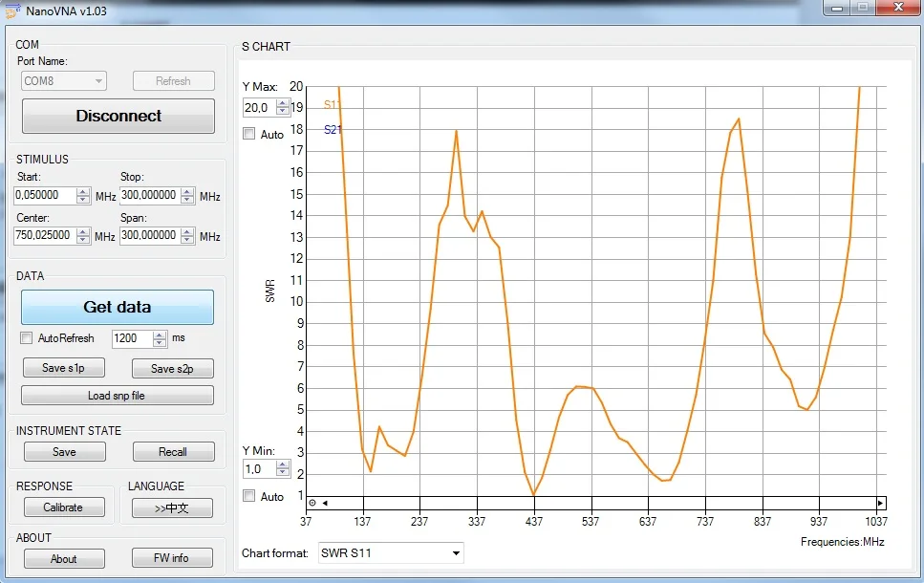The image size is (924, 583).
Task: Click the Disconnect button
Action: (x=118, y=116)
